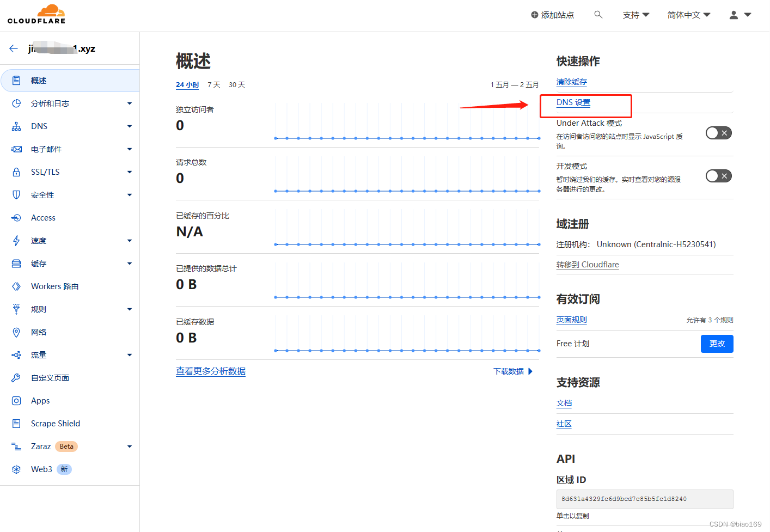Click the Beta badge next to Zaraz
Screen dimensions: 770x532
[x=66, y=447]
